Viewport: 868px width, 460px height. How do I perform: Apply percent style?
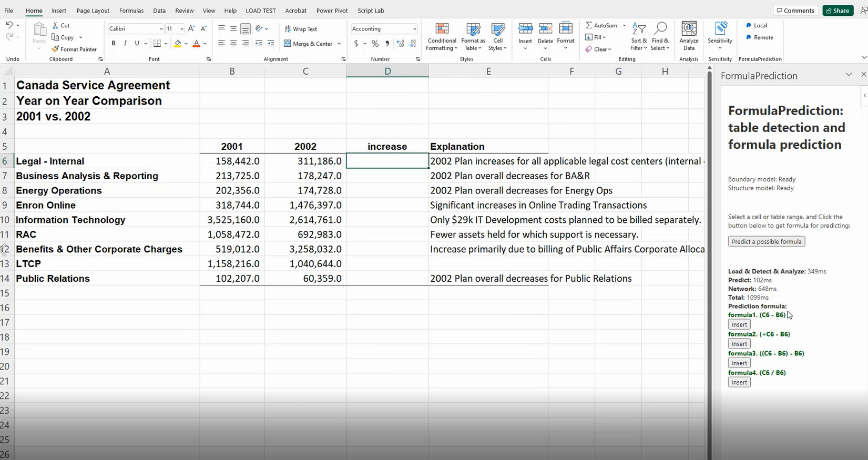[x=375, y=44]
